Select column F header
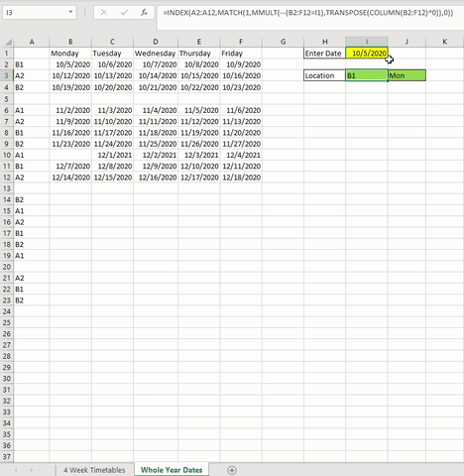This screenshot has width=464, height=476. [241, 42]
